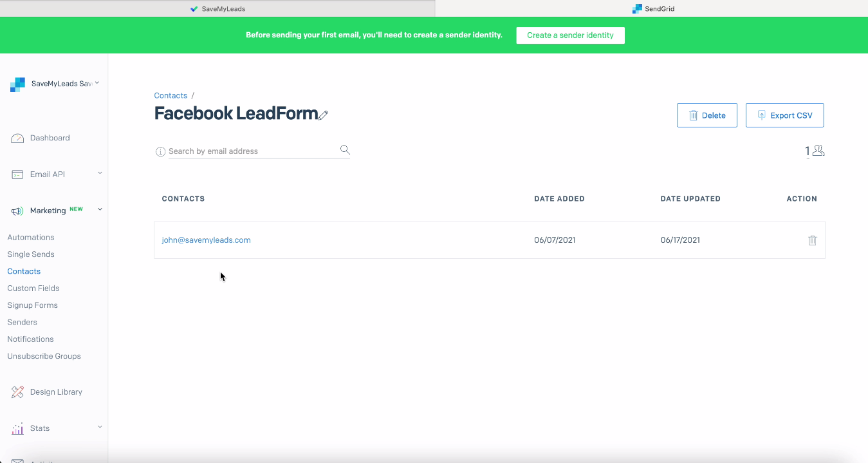The width and height of the screenshot is (868, 463).
Task: Click the CONTACTS column header
Action: coord(183,199)
